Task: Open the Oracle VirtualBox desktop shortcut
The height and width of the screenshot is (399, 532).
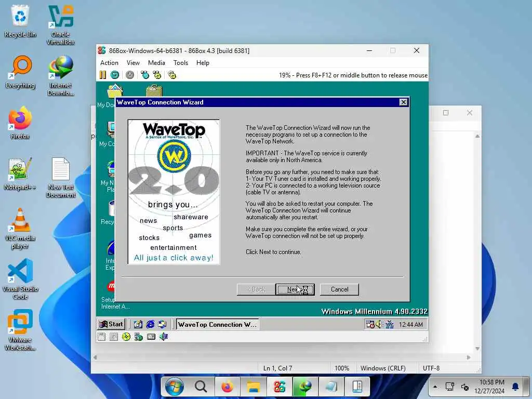Action: (60, 25)
